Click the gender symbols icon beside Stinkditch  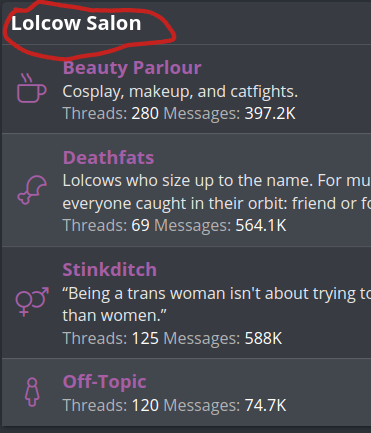coord(32,302)
